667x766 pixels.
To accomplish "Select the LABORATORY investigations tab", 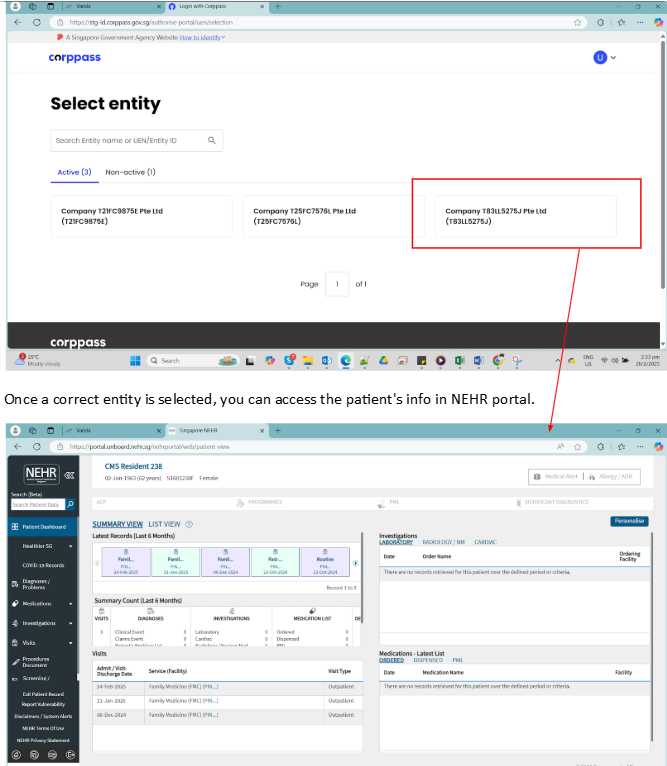I will 396,542.
